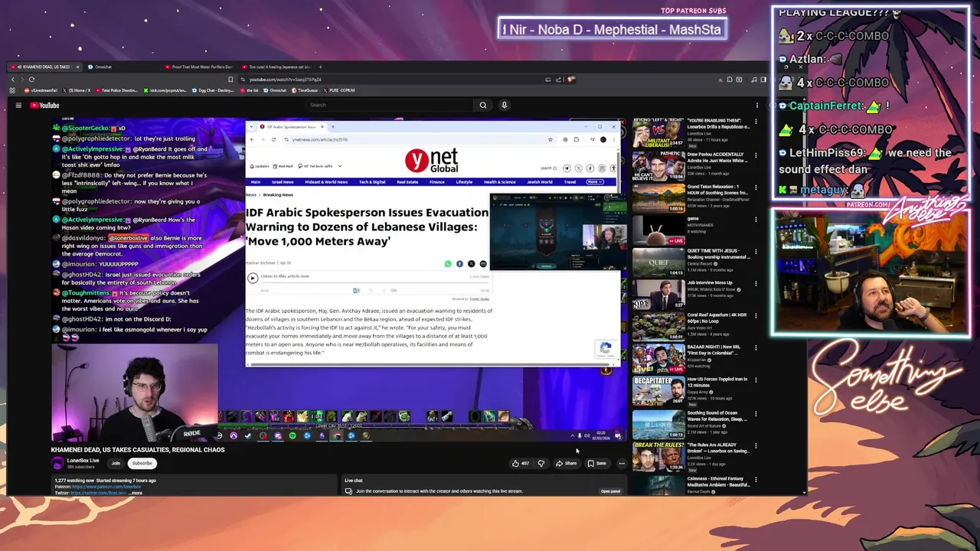Open the YouTube hamburger guide menu

point(18,106)
